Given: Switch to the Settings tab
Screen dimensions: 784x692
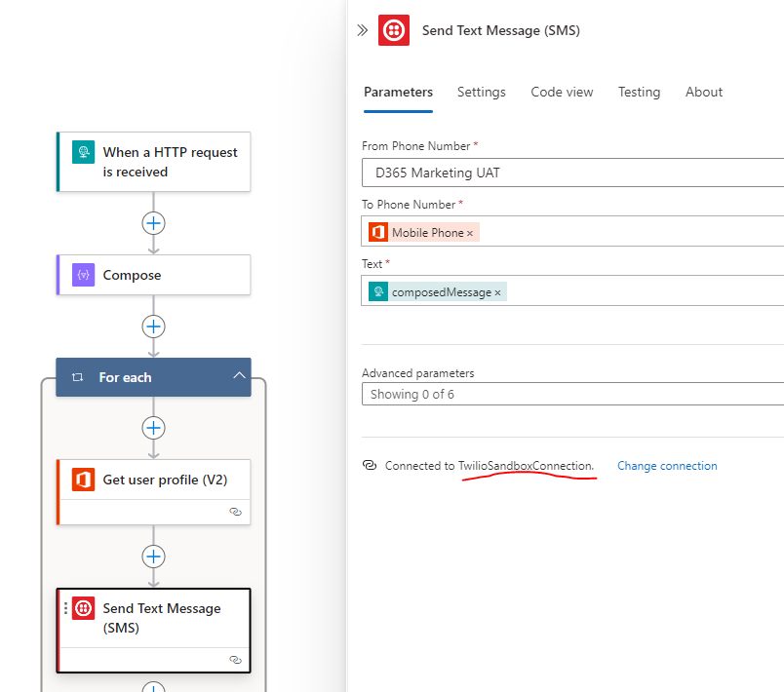Looking at the screenshot, I should click(482, 93).
